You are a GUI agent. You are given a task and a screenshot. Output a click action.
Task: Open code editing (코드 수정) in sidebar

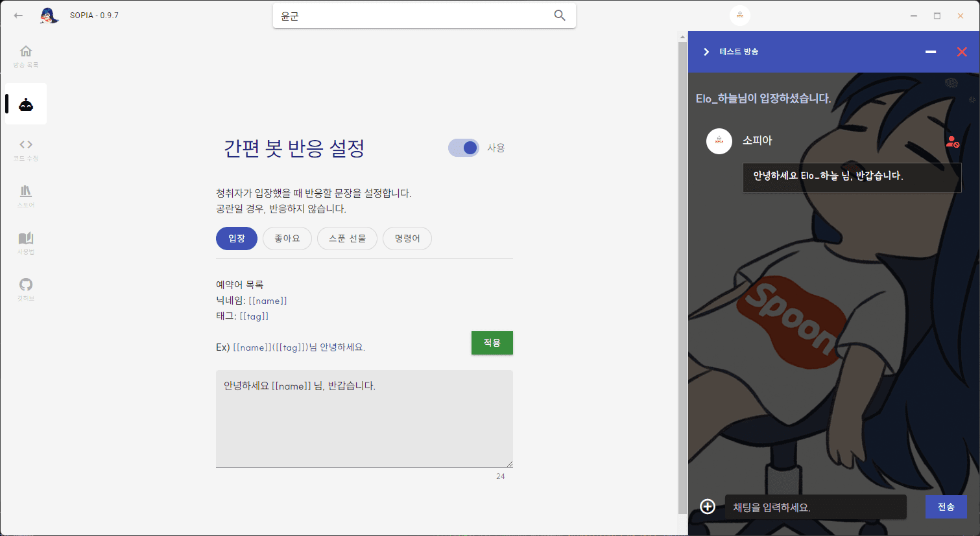point(26,150)
